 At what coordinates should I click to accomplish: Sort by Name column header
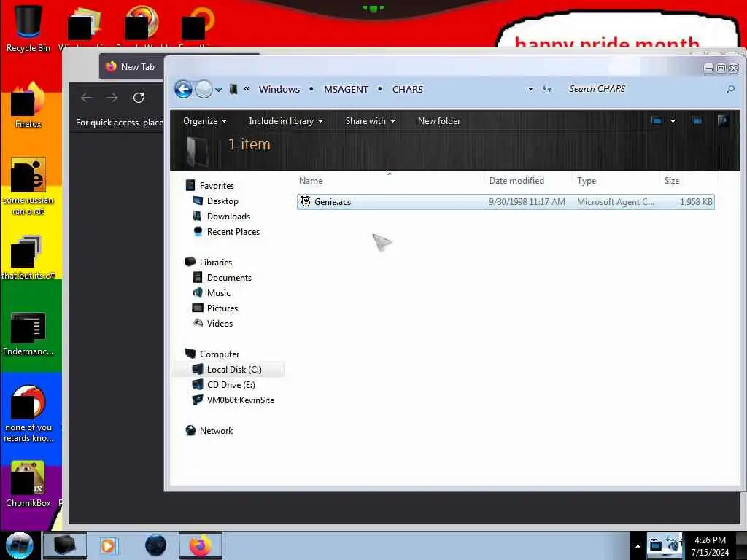(311, 181)
